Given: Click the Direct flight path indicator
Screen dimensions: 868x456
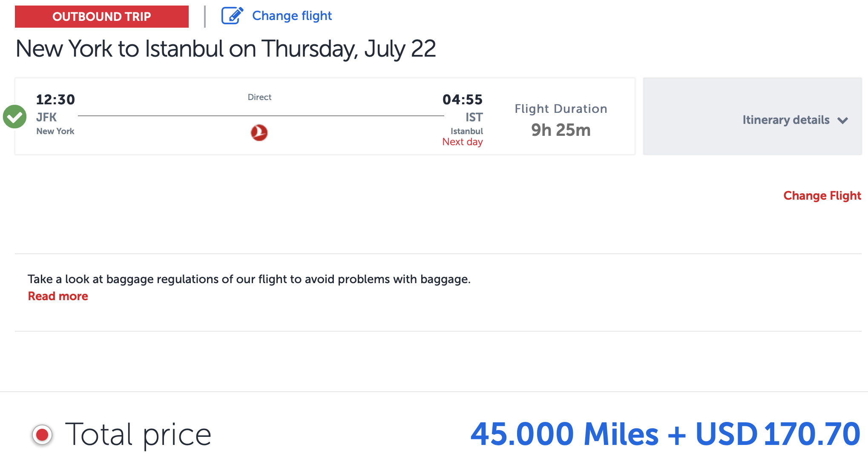Looking at the screenshot, I should (259, 97).
